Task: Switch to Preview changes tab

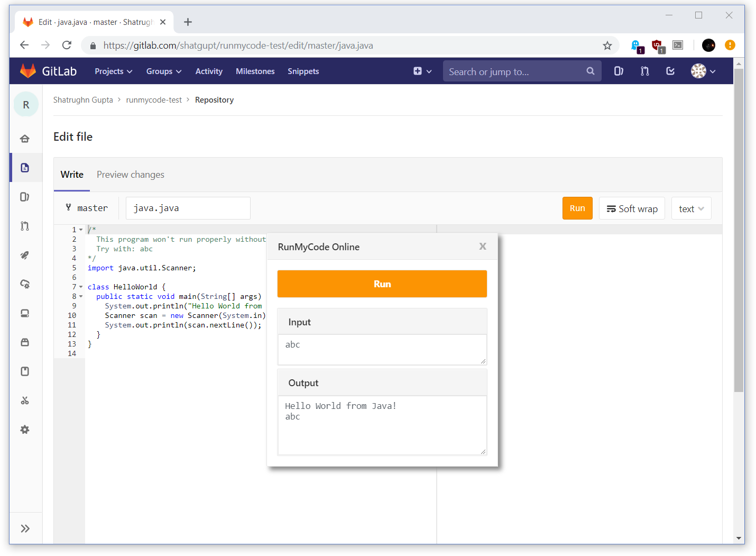Action: [x=131, y=175]
